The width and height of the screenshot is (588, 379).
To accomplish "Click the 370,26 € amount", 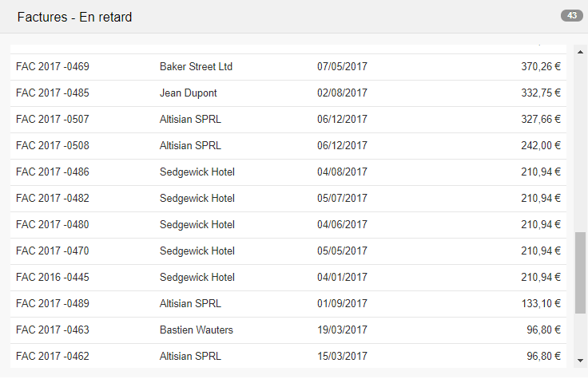I will (x=541, y=67).
